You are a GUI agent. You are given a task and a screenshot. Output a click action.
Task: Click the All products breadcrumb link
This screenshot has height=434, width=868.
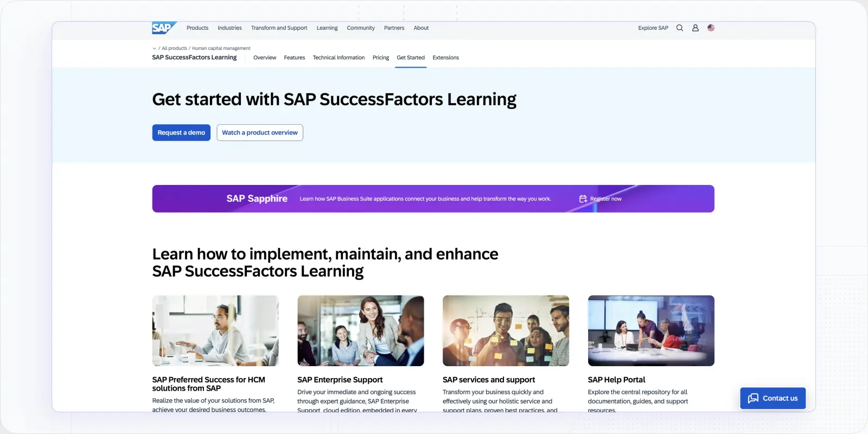174,48
